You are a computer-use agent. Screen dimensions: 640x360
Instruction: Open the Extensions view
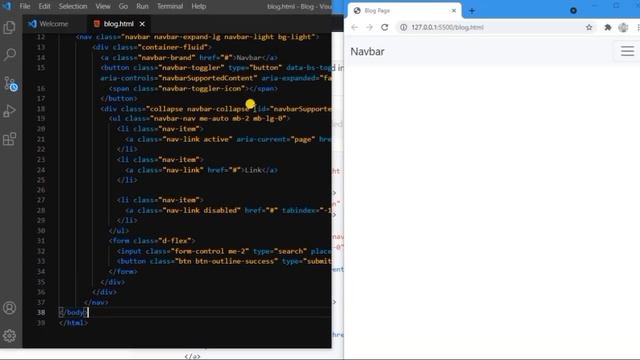point(9,139)
